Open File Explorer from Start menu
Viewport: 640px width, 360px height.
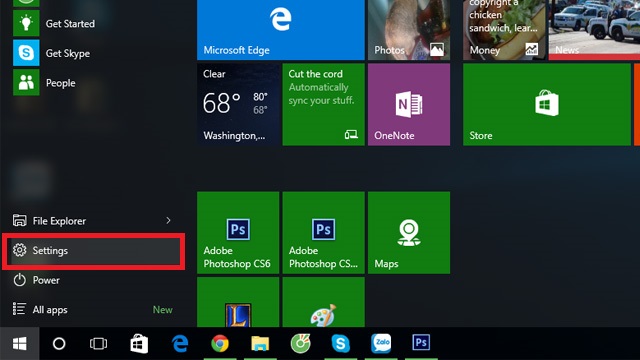pyautogui.click(x=93, y=221)
